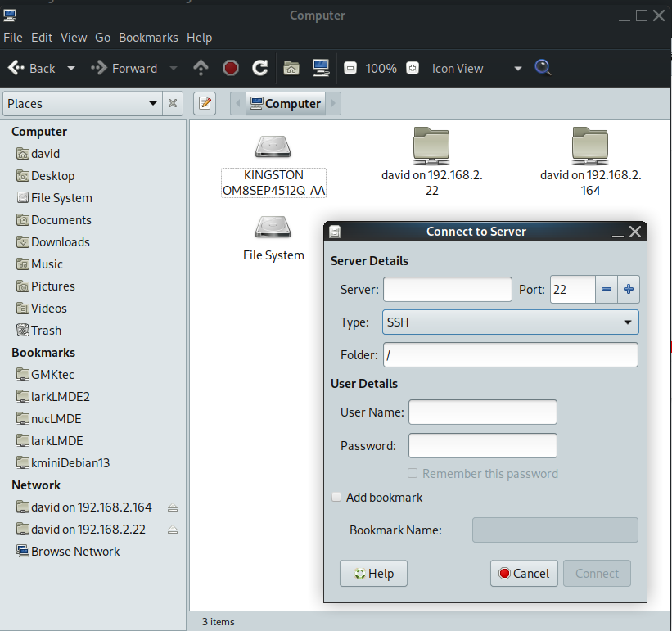672x631 pixels.
Task: Click the magnifier search icon
Action: click(543, 68)
